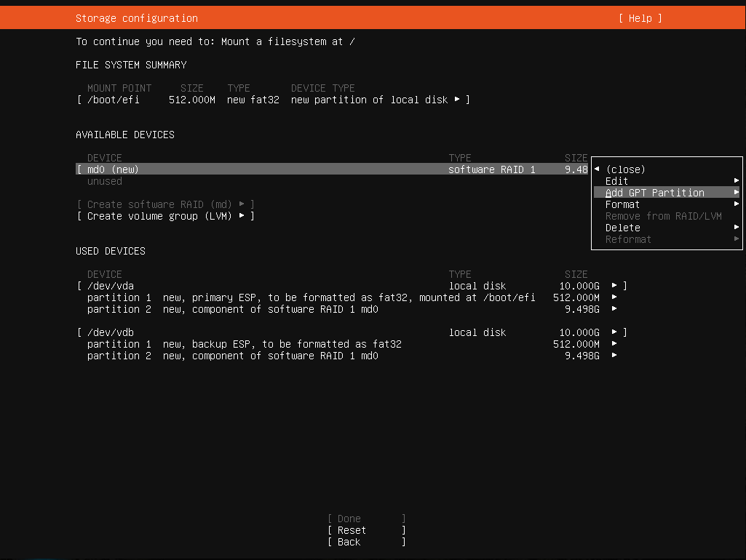Open /dev/vdb partition 2 arrow menu
Screen dimensions: 746x560
pyautogui.click(x=615, y=356)
